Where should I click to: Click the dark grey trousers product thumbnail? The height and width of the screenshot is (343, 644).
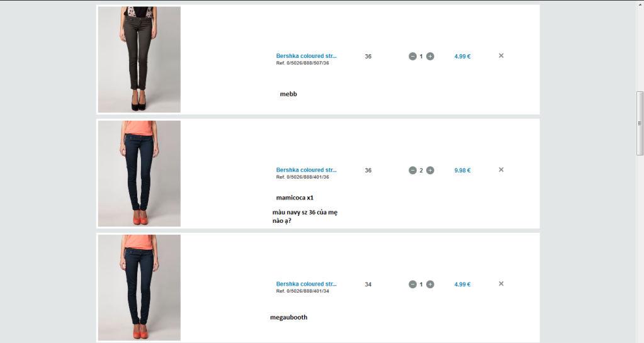pos(139,59)
